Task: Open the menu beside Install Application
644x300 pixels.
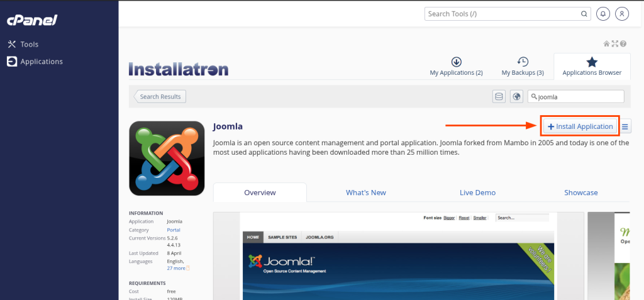Action: coord(625,126)
